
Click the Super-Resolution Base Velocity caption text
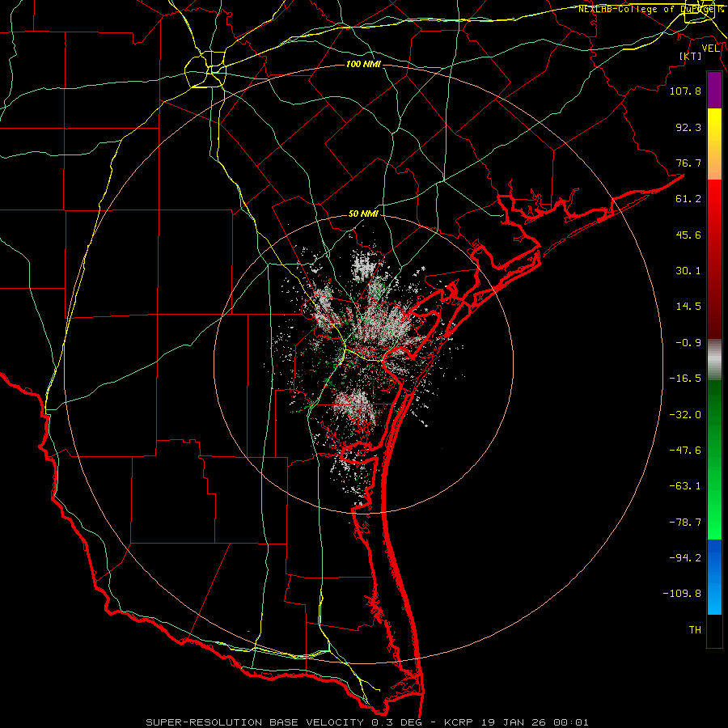pyautogui.click(x=366, y=722)
